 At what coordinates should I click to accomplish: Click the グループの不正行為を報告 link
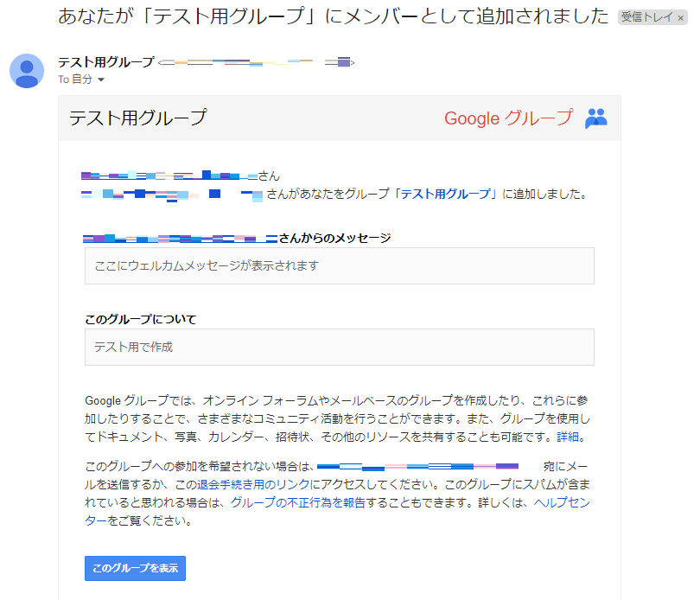pos(285,502)
